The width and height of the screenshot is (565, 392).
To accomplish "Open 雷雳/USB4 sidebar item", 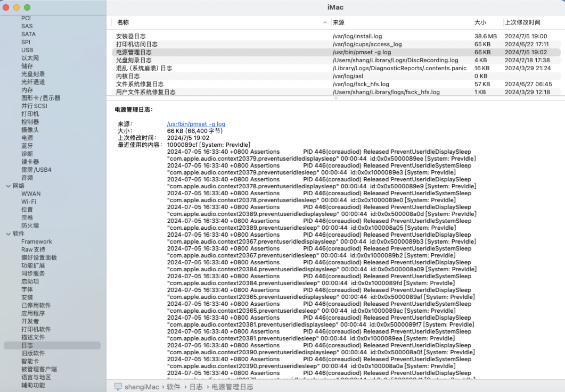I will pos(36,170).
